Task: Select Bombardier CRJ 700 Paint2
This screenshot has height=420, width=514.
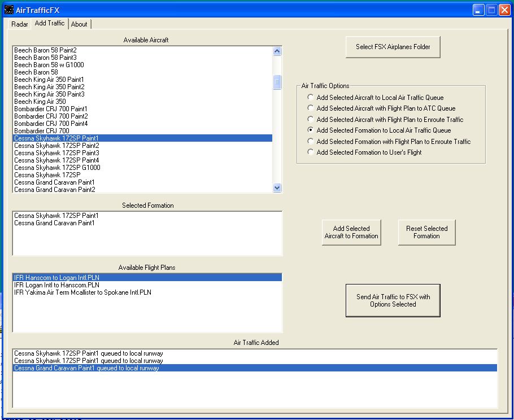Action: pyautogui.click(x=142, y=116)
